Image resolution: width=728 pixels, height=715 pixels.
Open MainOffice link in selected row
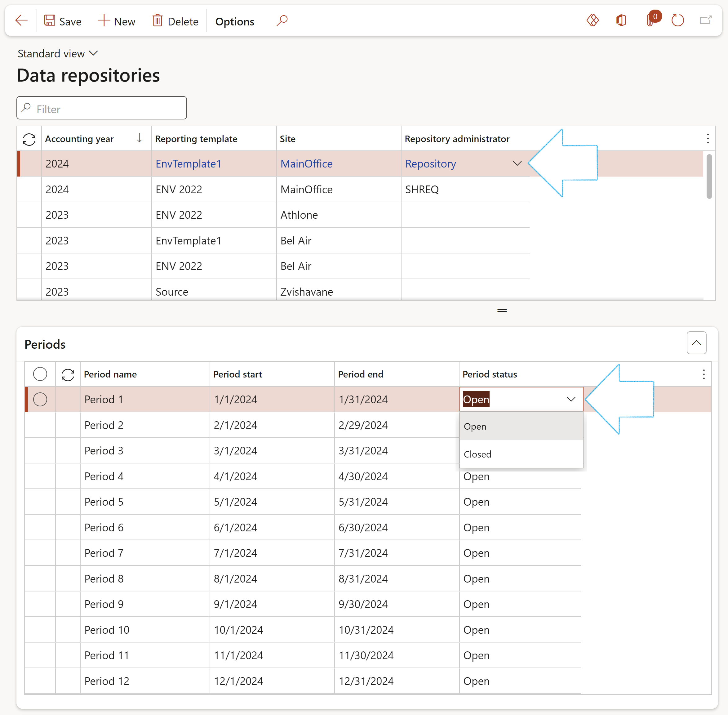click(x=307, y=164)
